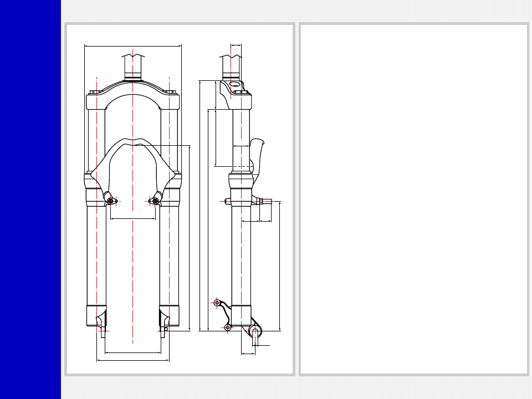
Task: Select the axle dropout slot in side view
Action: click(x=255, y=332)
